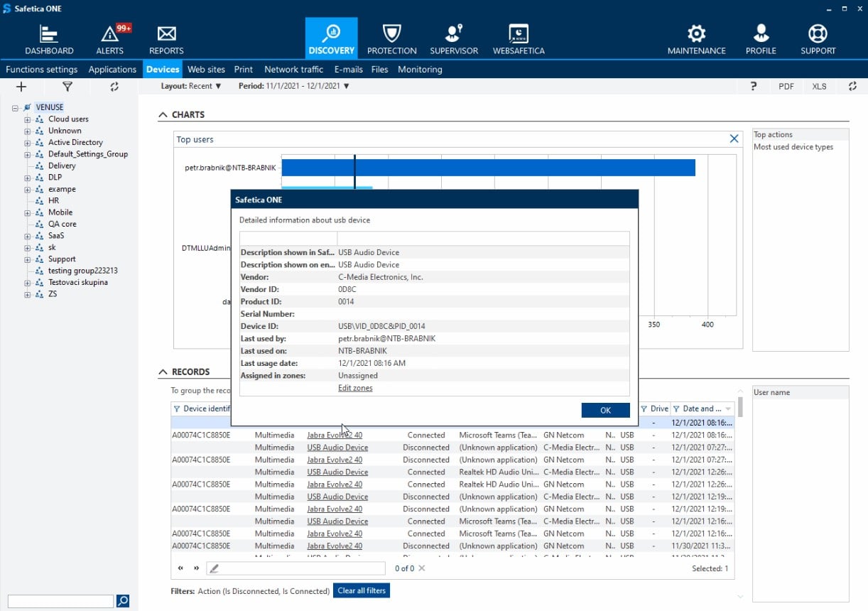Click Vendor value C-Media Electronics, Inc.
The height and width of the screenshot is (611, 868).
pos(381,277)
